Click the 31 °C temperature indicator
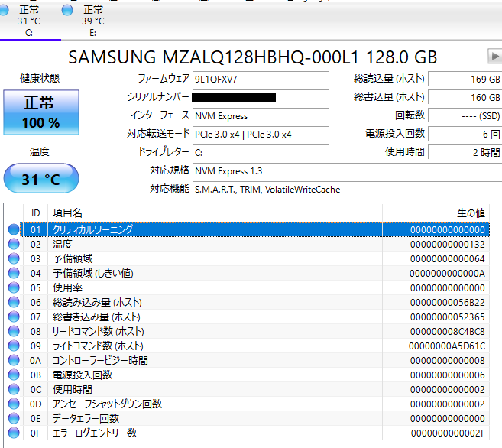 [41, 179]
